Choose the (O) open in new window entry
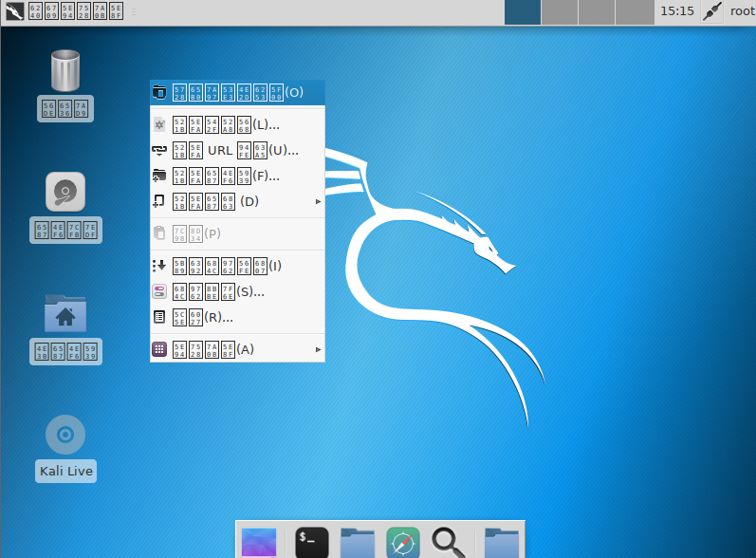 click(x=237, y=92)
